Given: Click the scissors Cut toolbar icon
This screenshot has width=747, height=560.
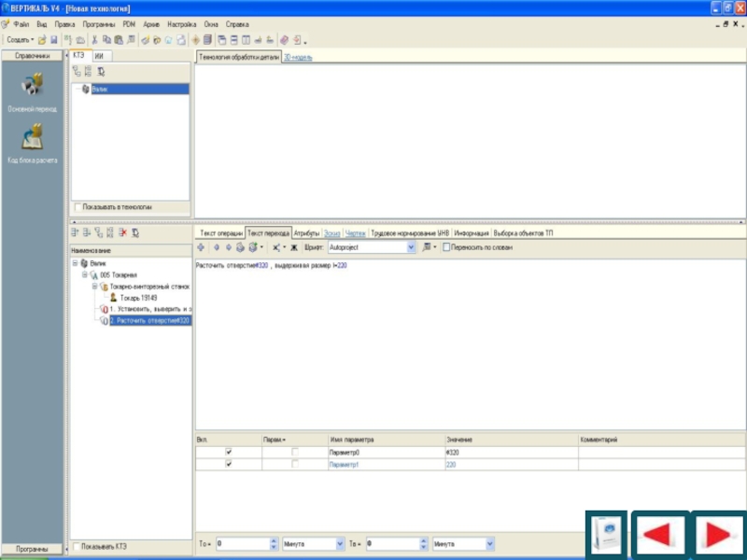Looking at the screenshot, I should pyautogui.click(x=94, y=40).
